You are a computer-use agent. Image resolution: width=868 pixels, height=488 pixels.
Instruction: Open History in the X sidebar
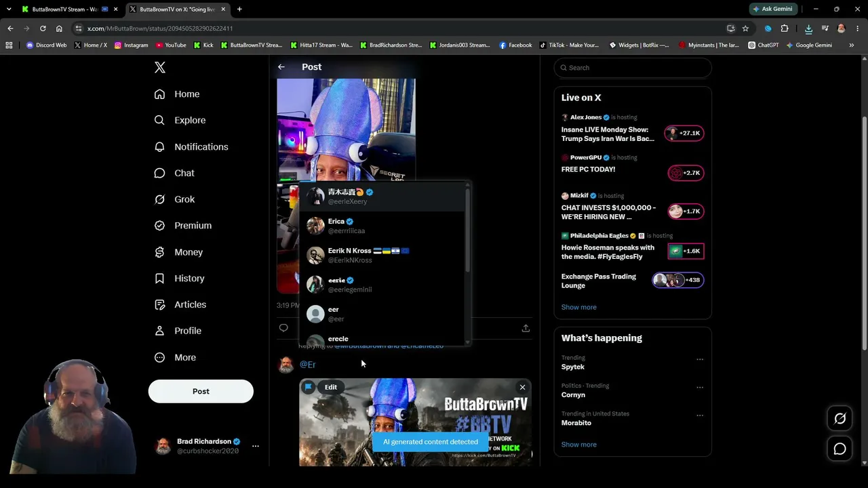click(179, 278)
